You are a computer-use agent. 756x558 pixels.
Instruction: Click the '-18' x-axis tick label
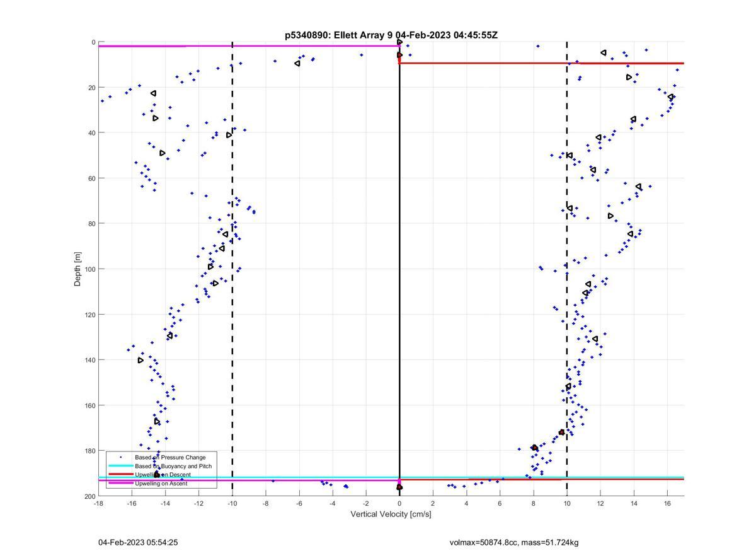tap(98, 503)
